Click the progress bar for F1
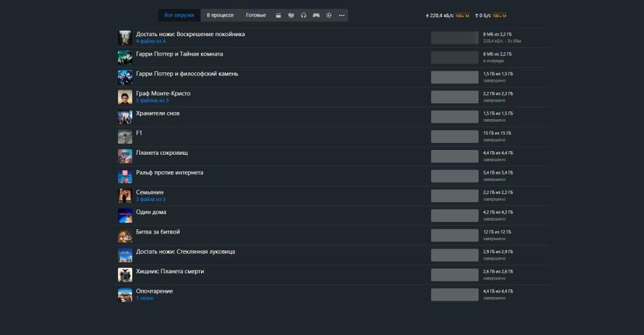 pos(454,136)
